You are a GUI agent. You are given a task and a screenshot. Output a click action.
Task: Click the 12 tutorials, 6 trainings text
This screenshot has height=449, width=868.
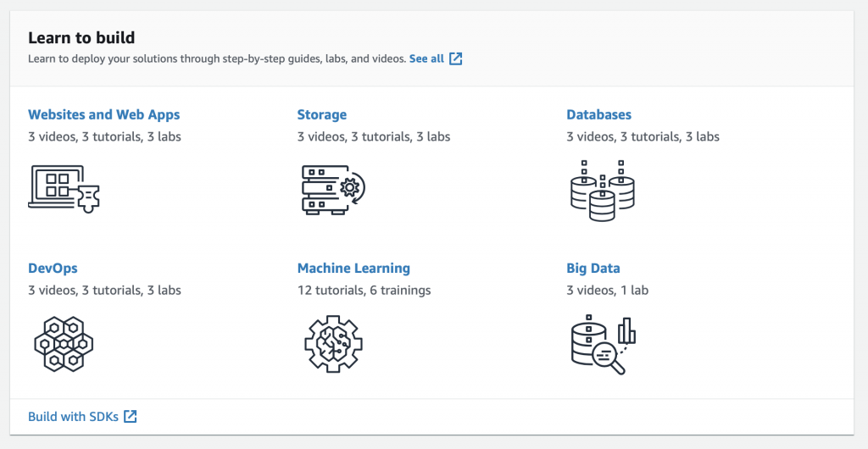(364, 291)
